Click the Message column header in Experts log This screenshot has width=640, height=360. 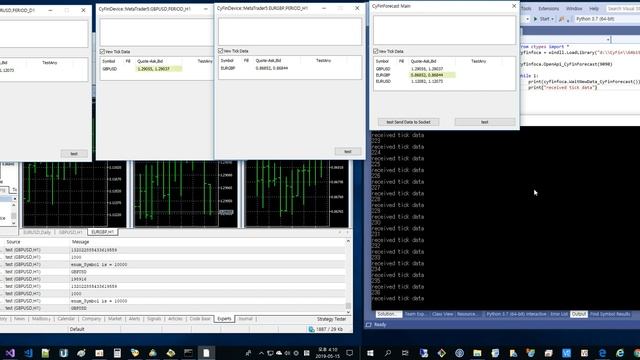click(80, 242)
